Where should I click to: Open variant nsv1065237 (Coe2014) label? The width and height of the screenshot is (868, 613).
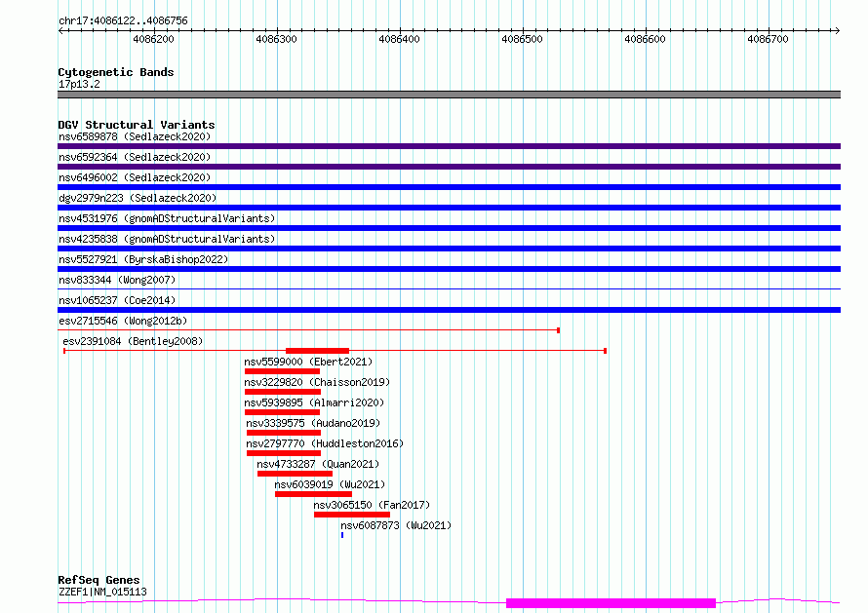117,300
